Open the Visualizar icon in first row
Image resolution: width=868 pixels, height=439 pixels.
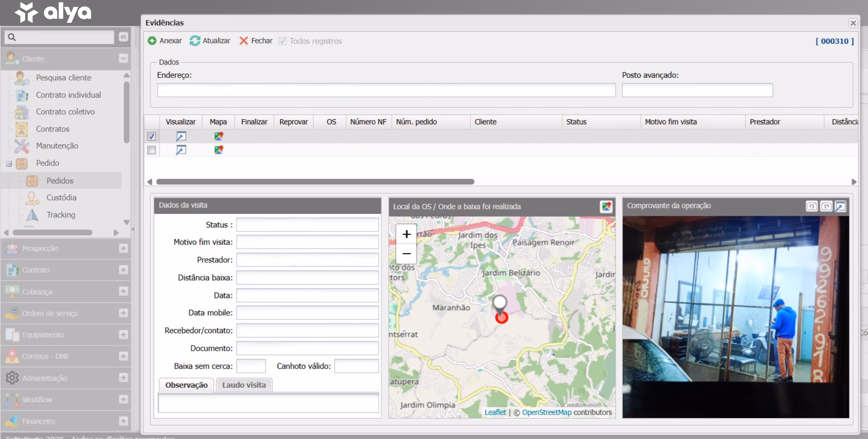[181, 136]
